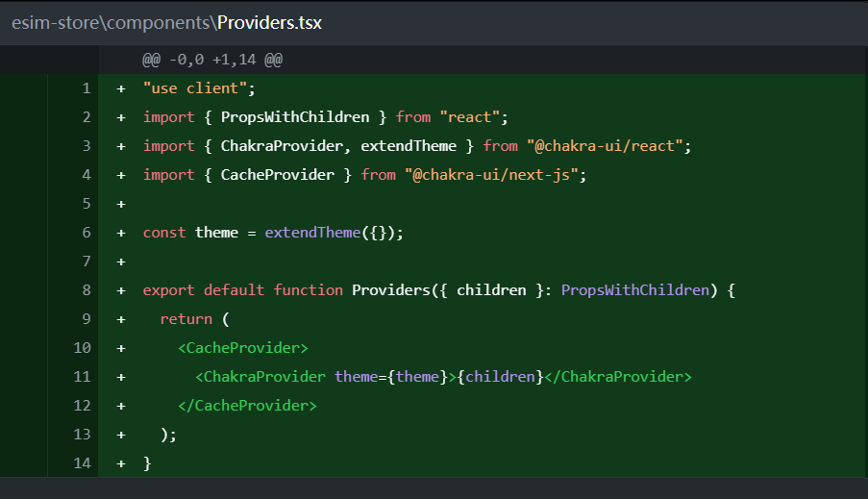The height and width of the screenshot is (499, 868).
Task: Click line number 7 in the gutter
Action: point(86,262)
